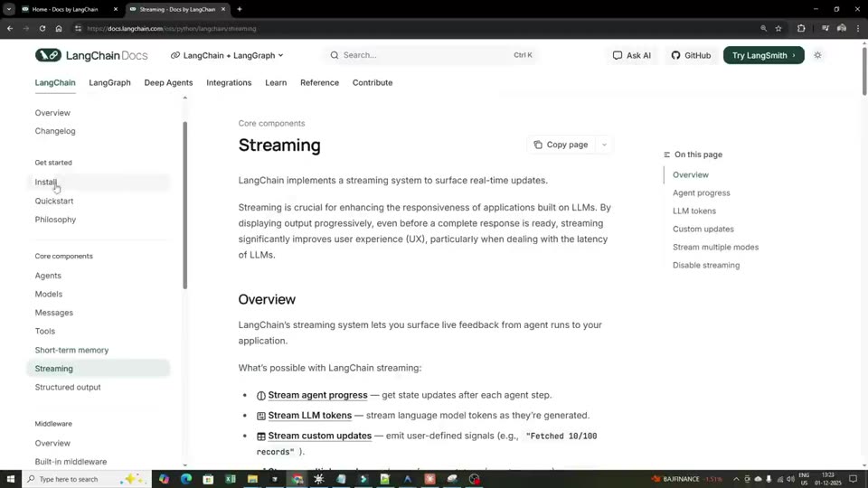This screenshot has width=868, height=488.
Task: Open the tab search dropdown arrow
Action: (9, 9)
